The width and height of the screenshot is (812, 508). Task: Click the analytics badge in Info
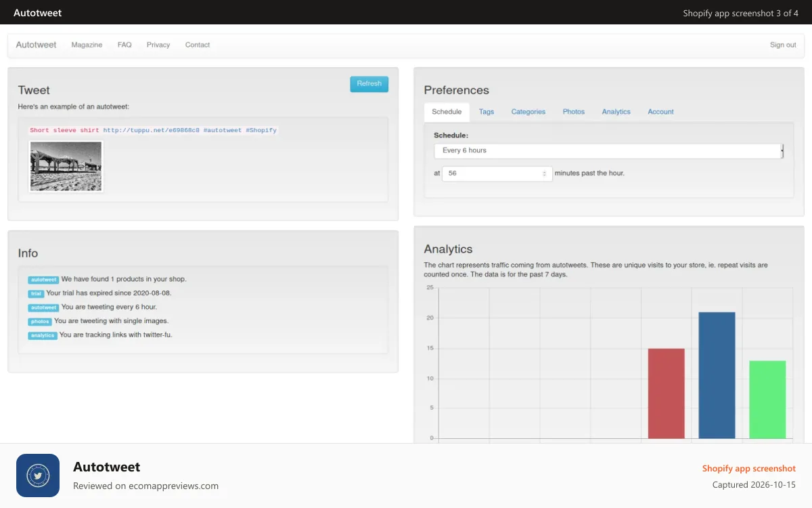[x=42, y=335]
